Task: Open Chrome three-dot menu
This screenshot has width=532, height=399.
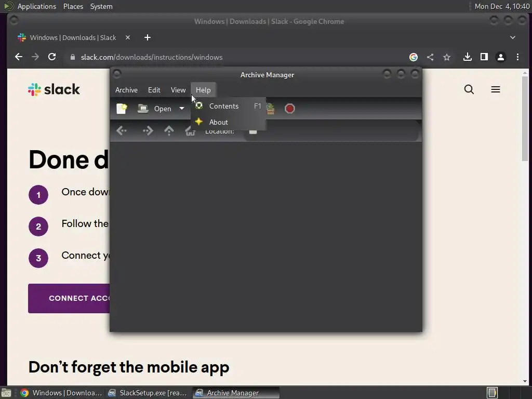Action: 517,57
